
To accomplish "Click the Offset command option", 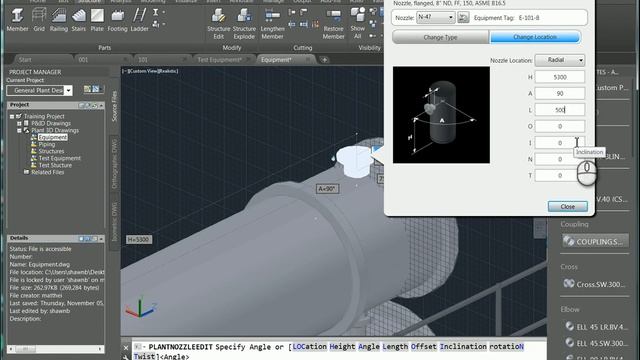I will [423, 347].
